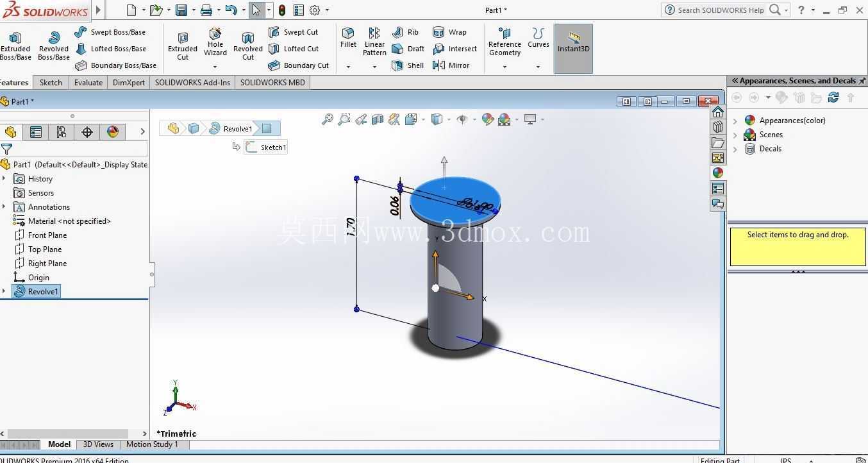The image size is (868, 463).
Task: Apply the Fillet tool
Action: (x=348, y=38)
